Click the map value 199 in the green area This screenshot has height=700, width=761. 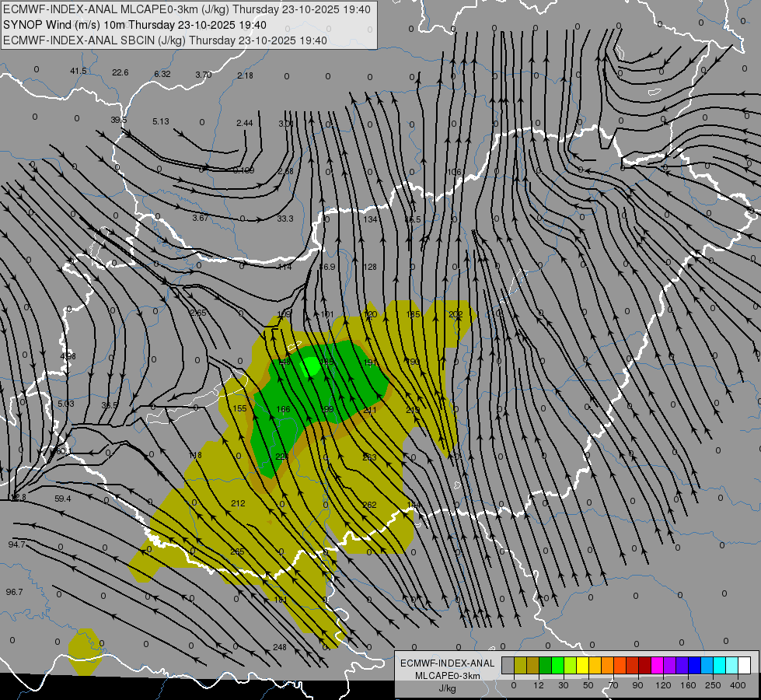click(x=326, y=410)
